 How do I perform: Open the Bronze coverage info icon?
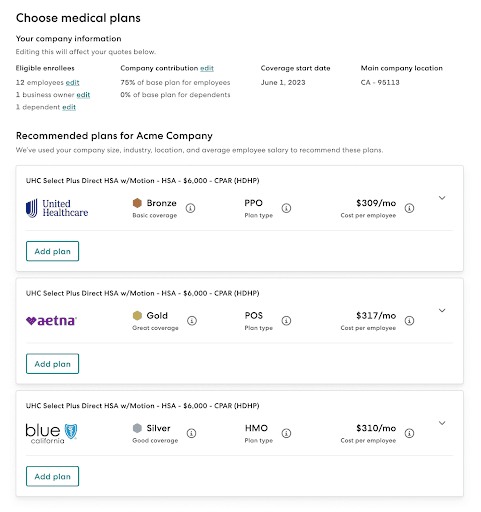190,208
